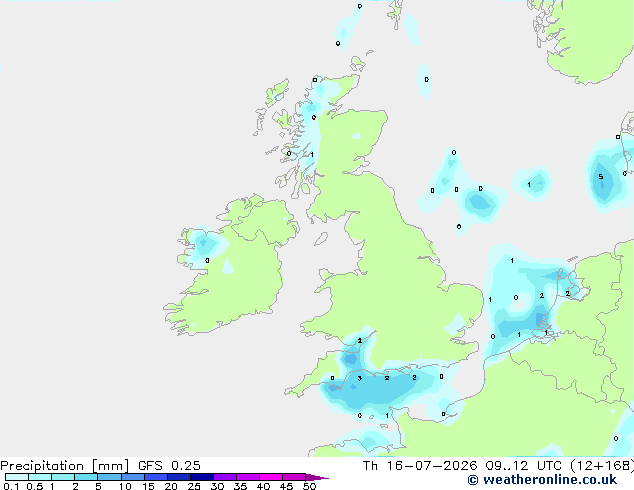The image size is (634, 490).
Task: Click the '25' legend scale label
Action: pyautogui.click(x=194, y=486)
